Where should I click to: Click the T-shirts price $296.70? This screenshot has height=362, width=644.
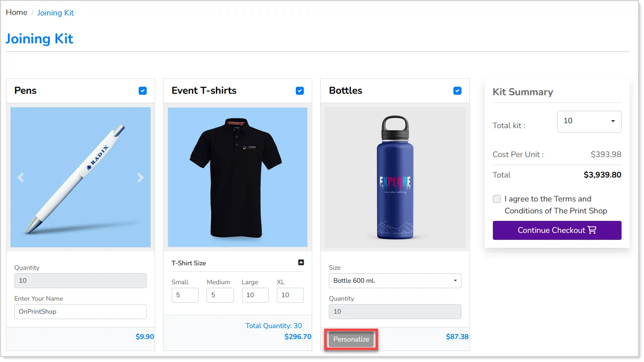click(298, 337)
